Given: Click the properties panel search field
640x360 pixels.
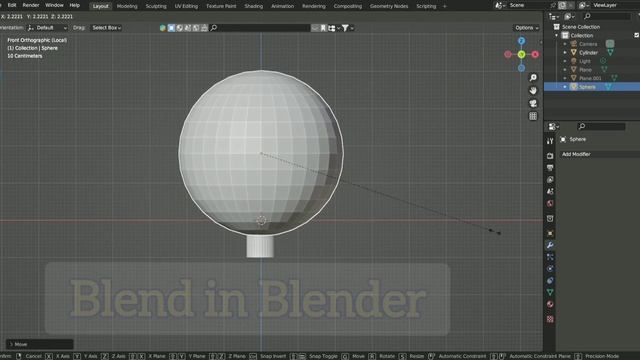Looking at the screenshot, I should 602,127.
